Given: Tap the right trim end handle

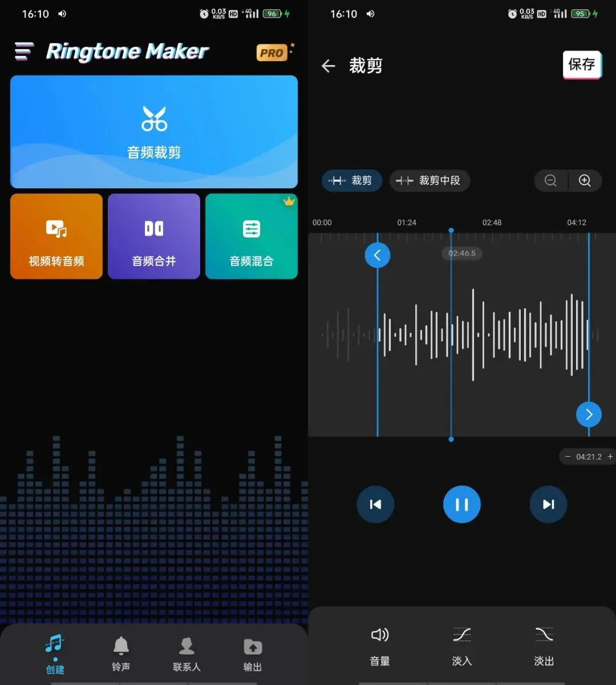Looking at the screenshot, I should point(589,414).
